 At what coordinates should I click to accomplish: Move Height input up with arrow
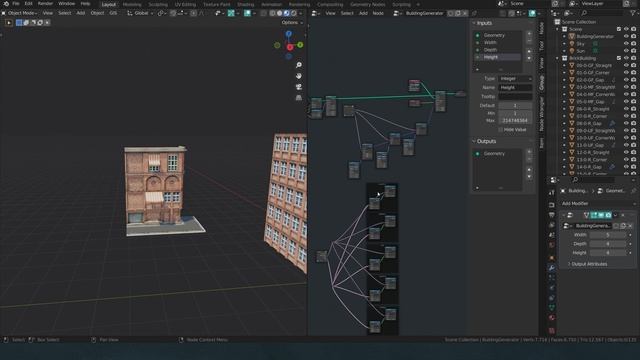coord(529,51)
